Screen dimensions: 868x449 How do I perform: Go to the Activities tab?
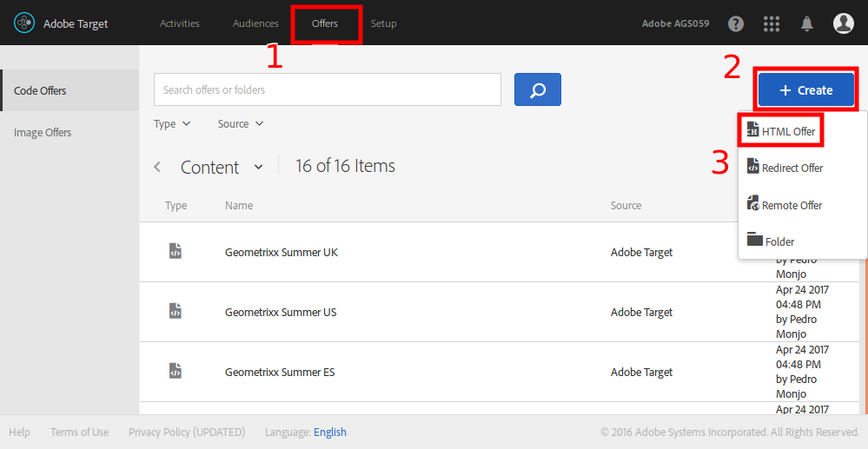tap(179, 23)
